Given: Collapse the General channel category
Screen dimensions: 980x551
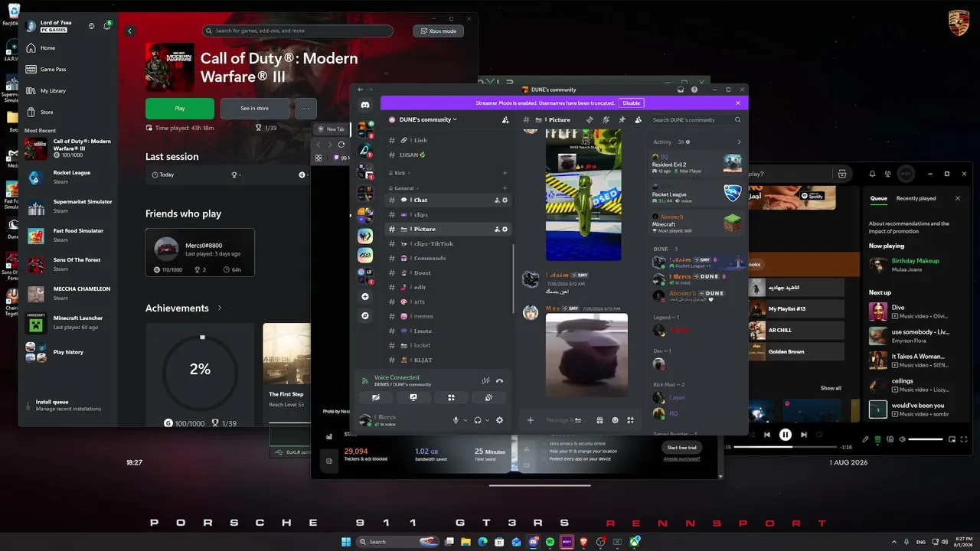Looking at the screenshot, I should pos(404,188).
